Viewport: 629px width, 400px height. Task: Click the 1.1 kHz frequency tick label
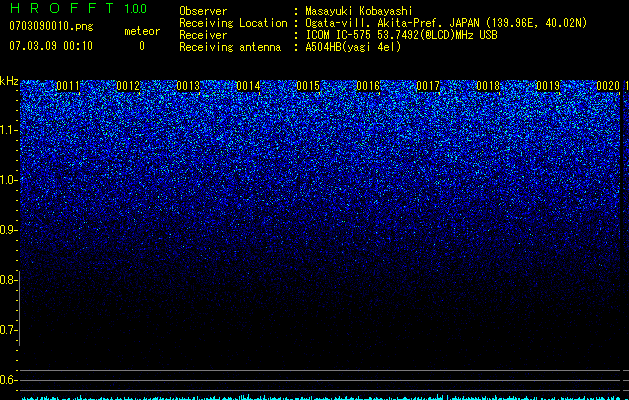7,130
